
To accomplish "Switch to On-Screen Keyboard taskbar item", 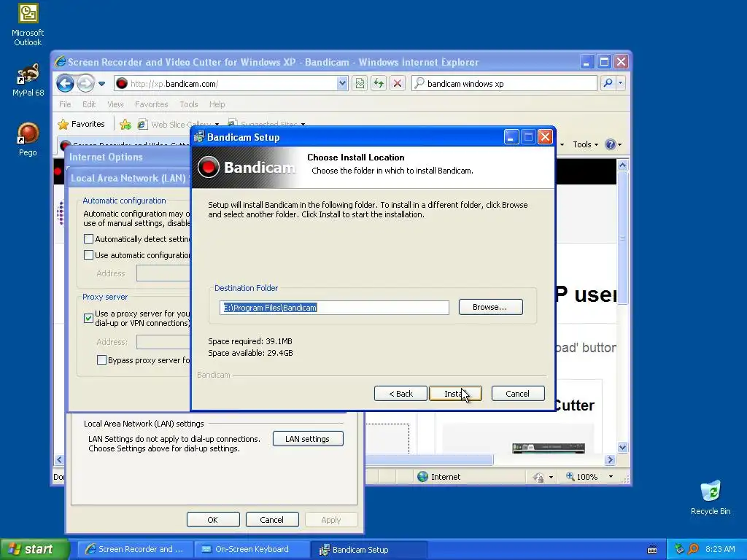I will coord(252,549).
